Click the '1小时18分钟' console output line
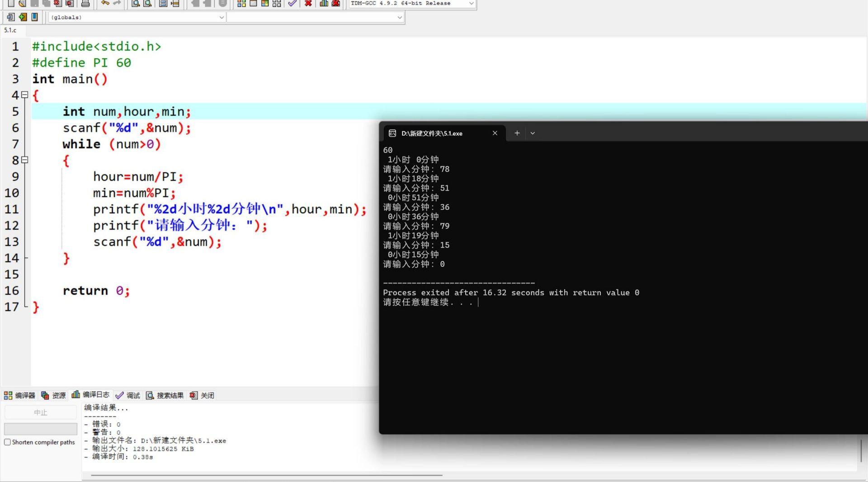Viewport: 868px width, 482px height. click(413, 179)
